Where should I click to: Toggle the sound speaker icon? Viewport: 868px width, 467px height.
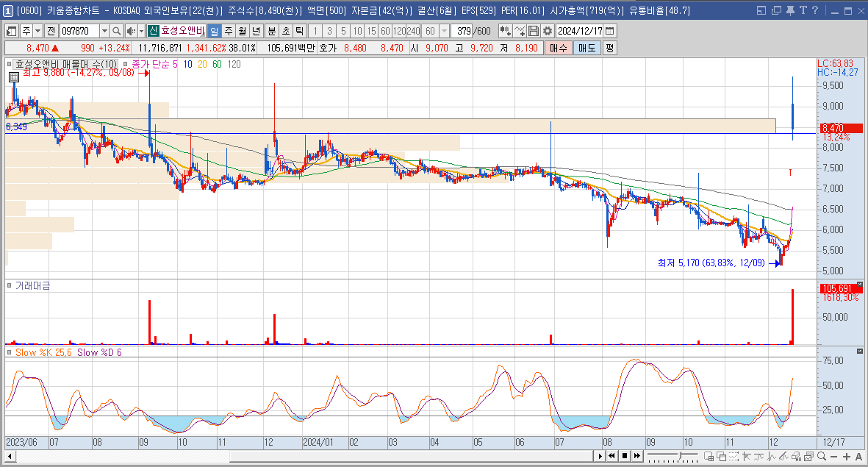point(131,31)
